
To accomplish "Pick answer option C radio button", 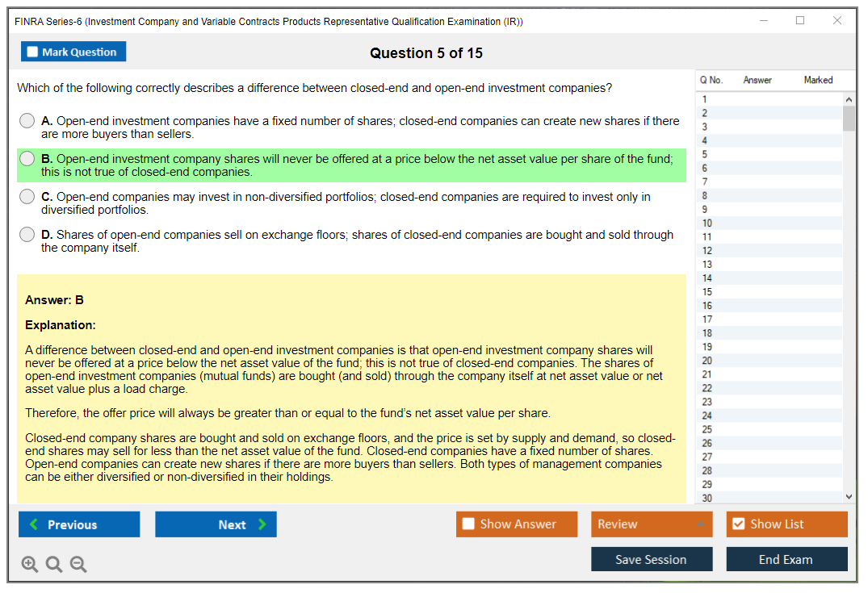I will tap(27, 197).
